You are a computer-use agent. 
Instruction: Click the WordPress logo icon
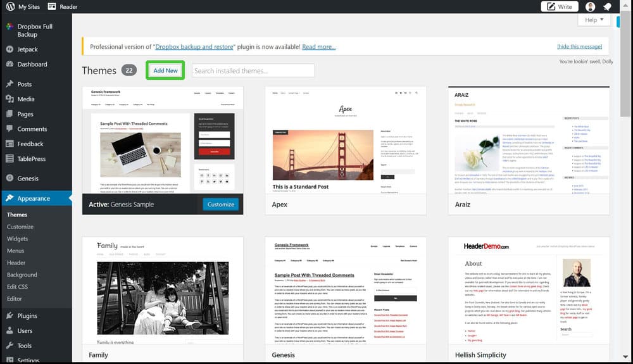click(x=11, y=6)
